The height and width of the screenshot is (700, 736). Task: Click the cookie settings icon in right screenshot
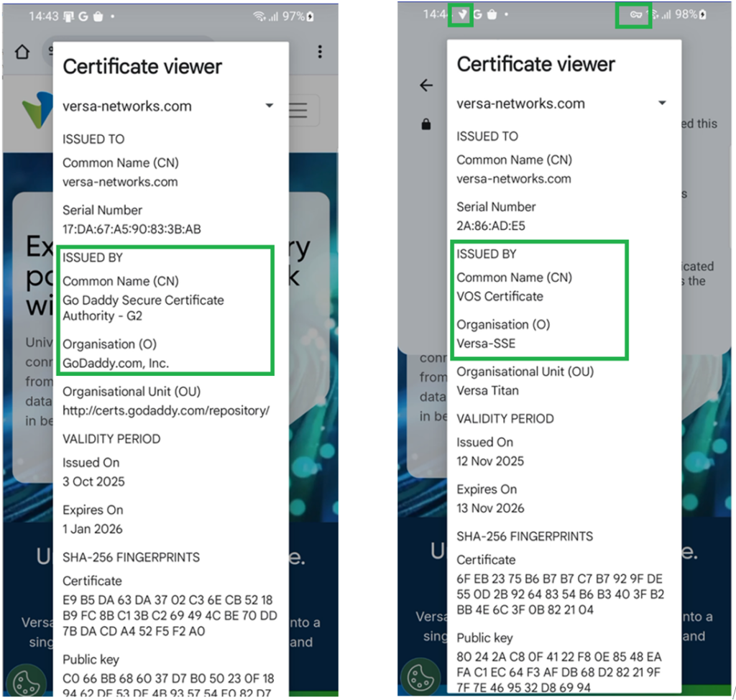click(420, 677)
